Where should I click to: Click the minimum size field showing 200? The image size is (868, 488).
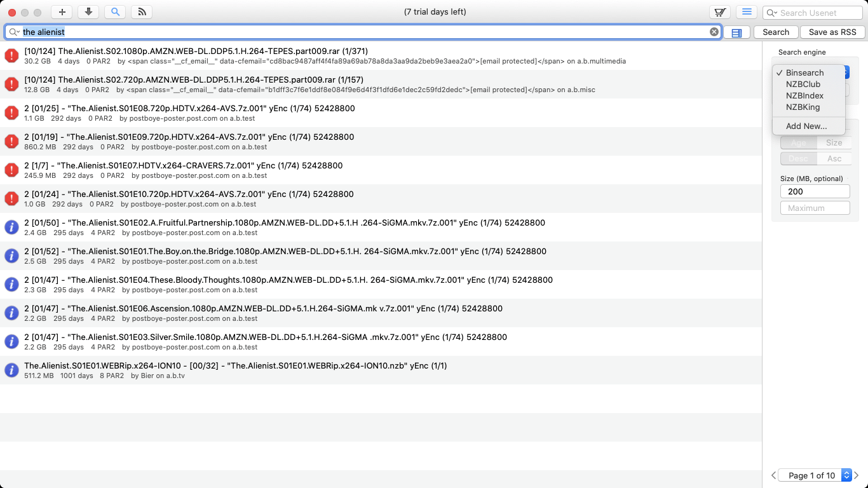point(815,191)
